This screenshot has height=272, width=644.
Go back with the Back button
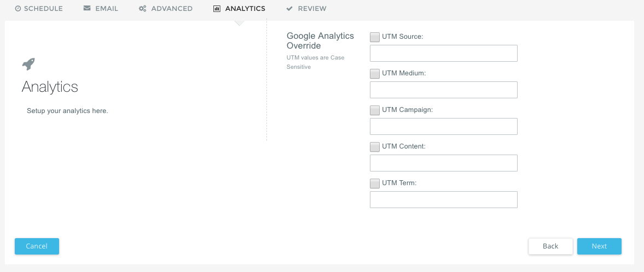(x=550, y=246)
